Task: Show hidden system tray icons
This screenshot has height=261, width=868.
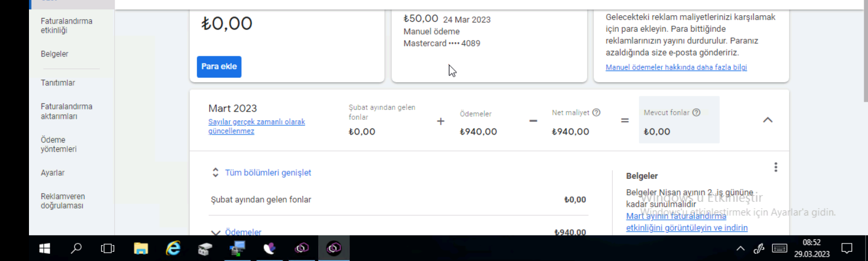Action: (741, 248)
